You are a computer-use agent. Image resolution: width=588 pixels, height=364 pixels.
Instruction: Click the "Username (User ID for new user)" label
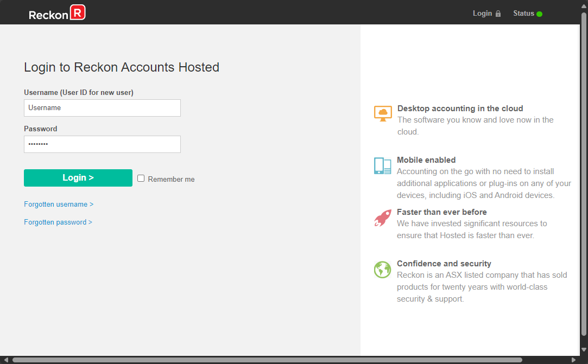[x=79, y=93]
